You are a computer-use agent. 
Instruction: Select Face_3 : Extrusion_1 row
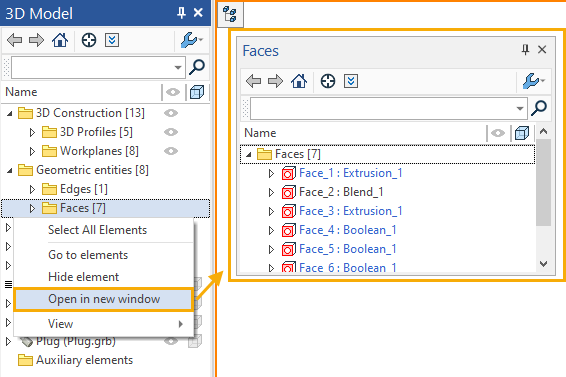351,211
